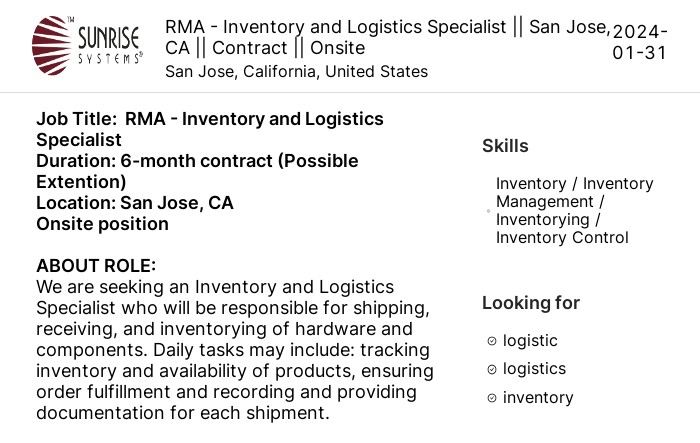
Task: Select the logistic keyword tag
Action: (x=530, y=341)
